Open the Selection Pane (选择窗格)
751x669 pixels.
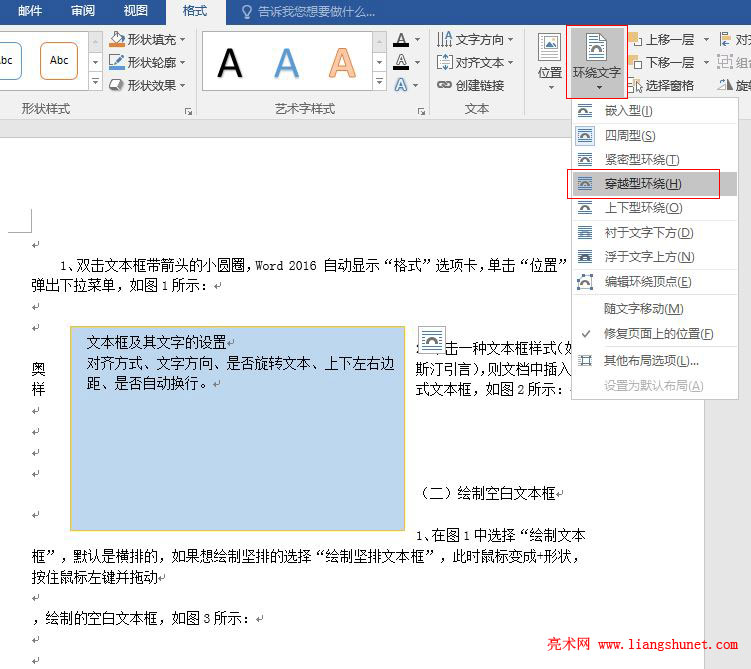coord(661,85)
